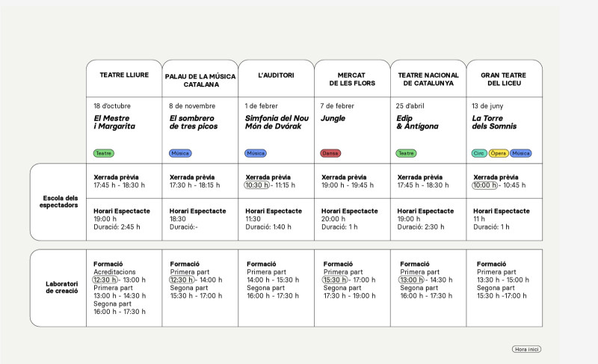This screenshot has height=364, width=598.
Task: Click the circled 10:30 h start time in L'Auditori
Action: click(258, 185)
